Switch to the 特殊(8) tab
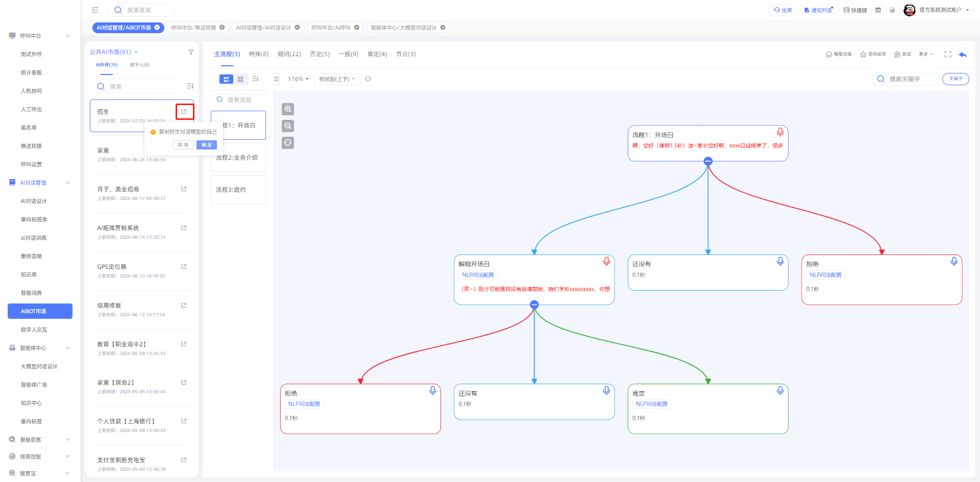This screenshot has height=482, width=980. click(259, 54)
